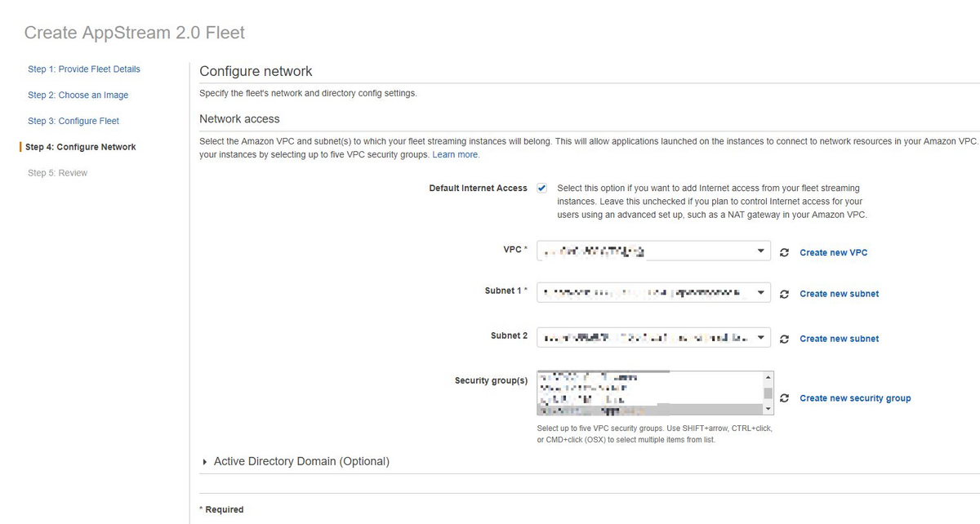The image size is (980, 524).
Task: Open the Subnet 1 dropdown
Action: (762, 294)
